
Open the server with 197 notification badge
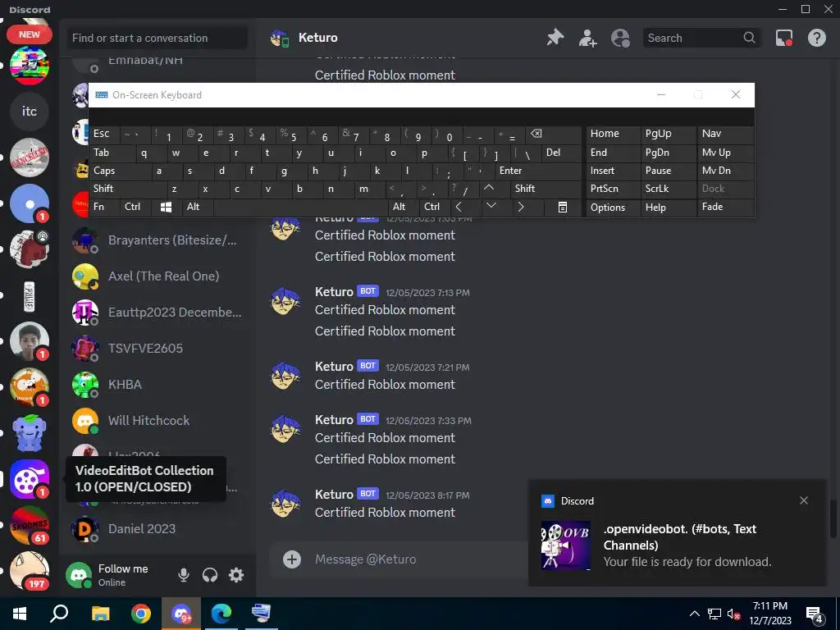click(30, 571)
